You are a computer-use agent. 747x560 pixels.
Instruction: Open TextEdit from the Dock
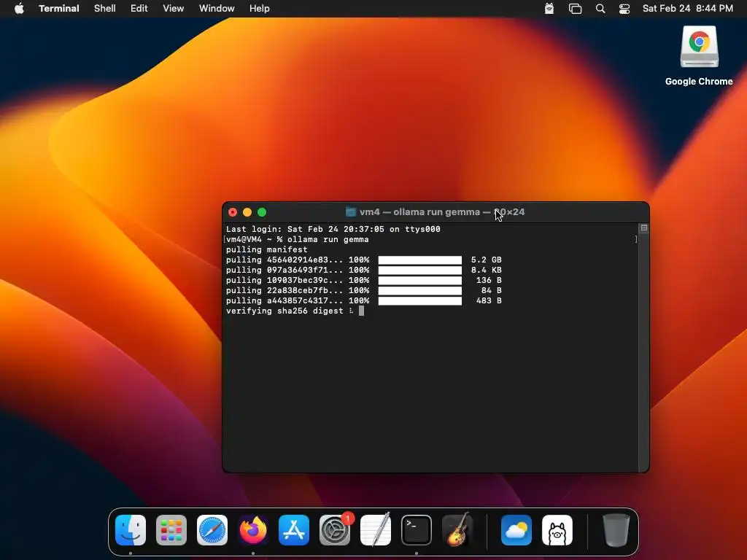pos(376,530)
